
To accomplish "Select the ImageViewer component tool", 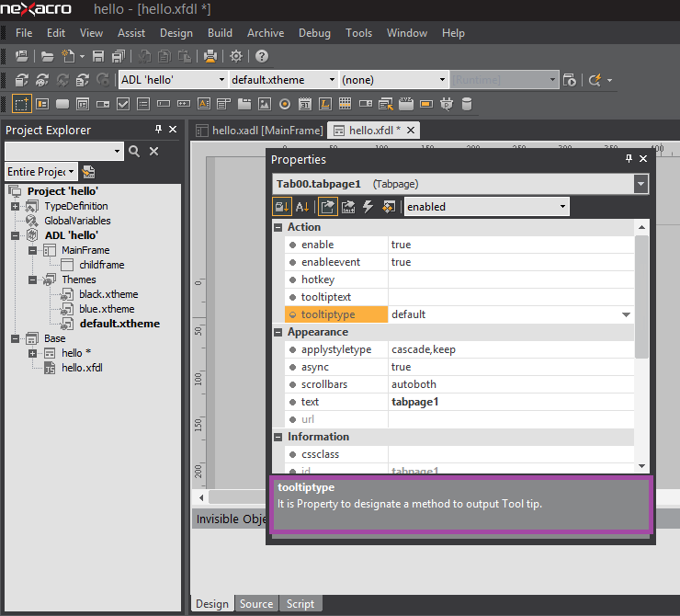I will (265, 104).
